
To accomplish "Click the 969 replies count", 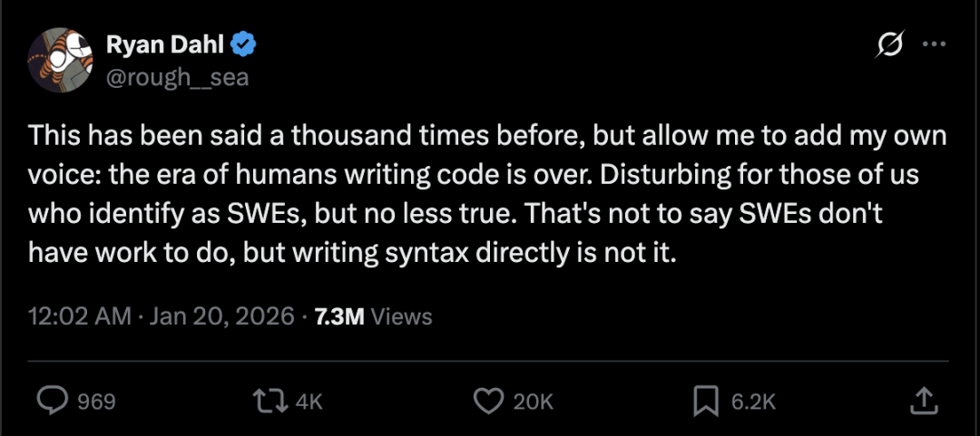I will pyautogui.click(x=96, y=401).
